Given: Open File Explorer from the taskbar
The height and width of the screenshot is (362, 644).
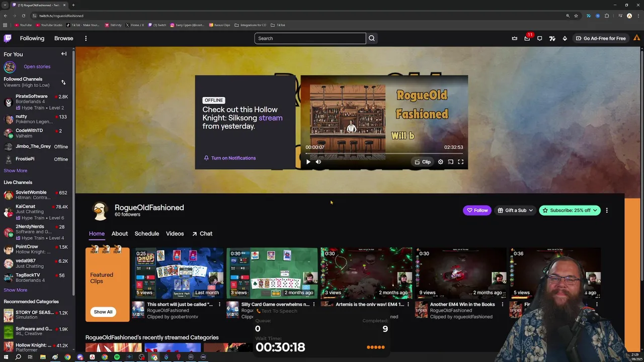Looking at the screenshot, I should coord(43,357).
